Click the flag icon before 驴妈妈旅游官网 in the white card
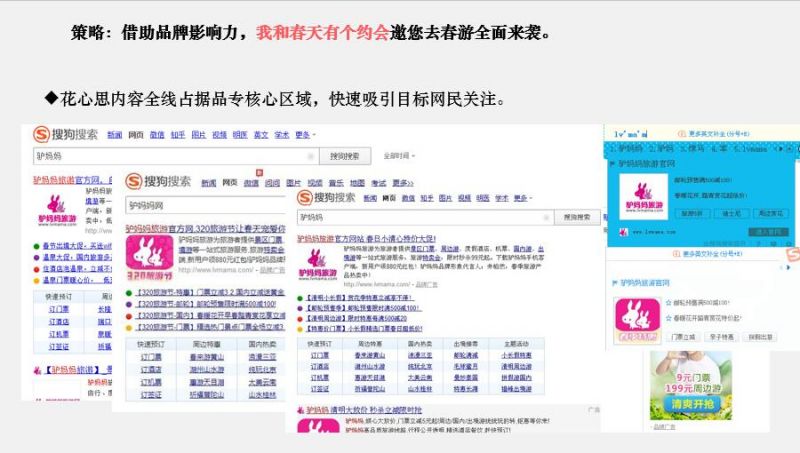Viewport: 800px width, 453px height. [615, 283]
